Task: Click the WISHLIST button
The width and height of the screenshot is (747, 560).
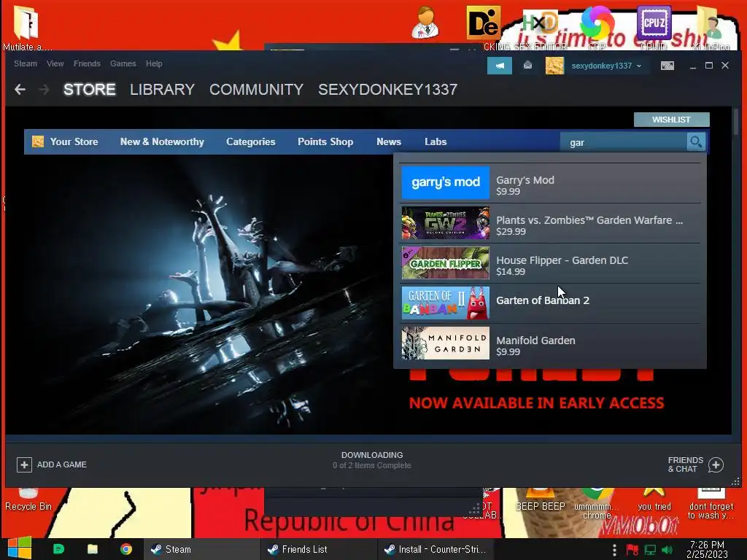Action: tap(671, 120)
